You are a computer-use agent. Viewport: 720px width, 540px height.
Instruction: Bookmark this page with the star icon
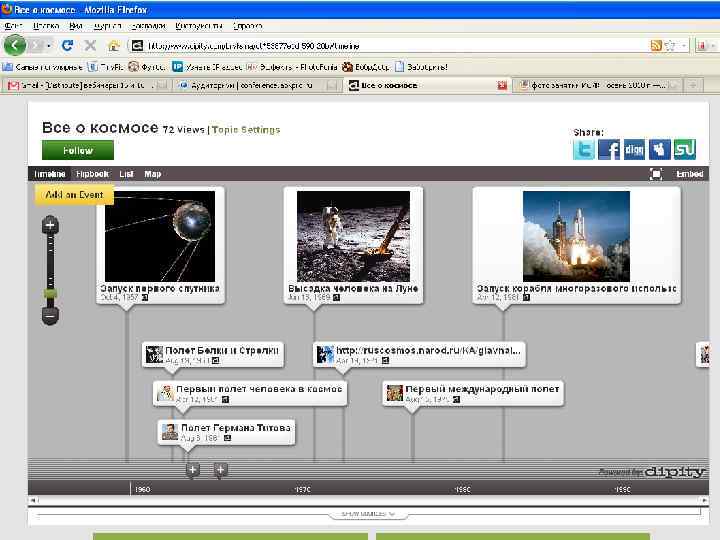[x=670, y=45]
